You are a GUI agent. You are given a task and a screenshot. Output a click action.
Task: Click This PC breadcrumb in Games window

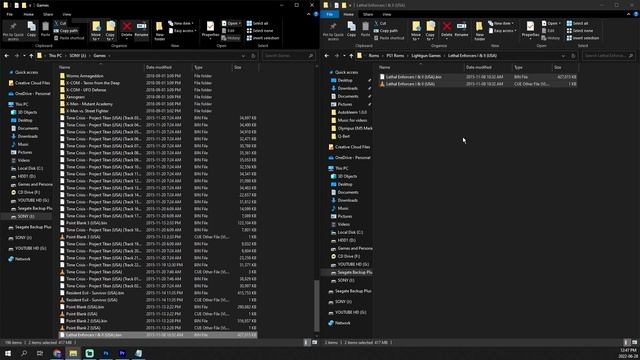[x=55, y=56]
